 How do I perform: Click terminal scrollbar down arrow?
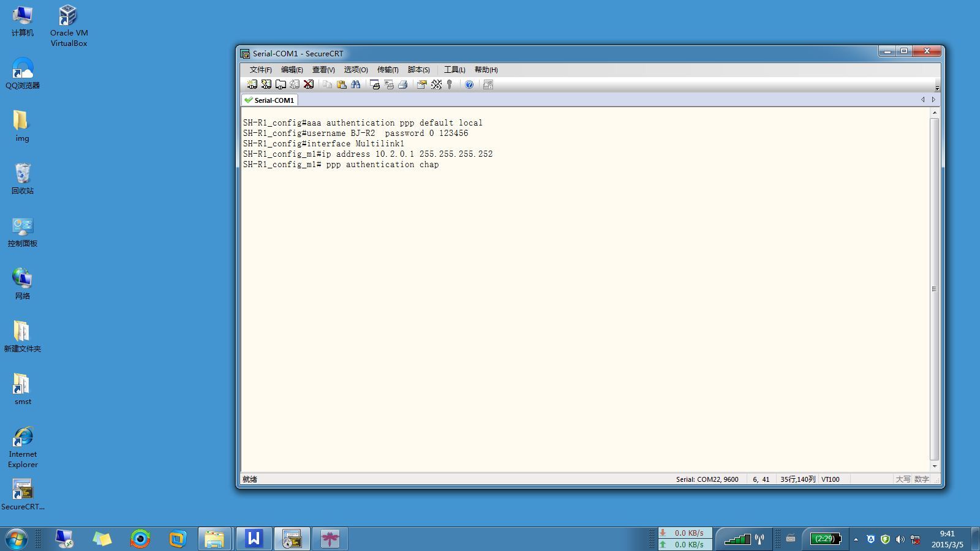(x=934, y=467)
